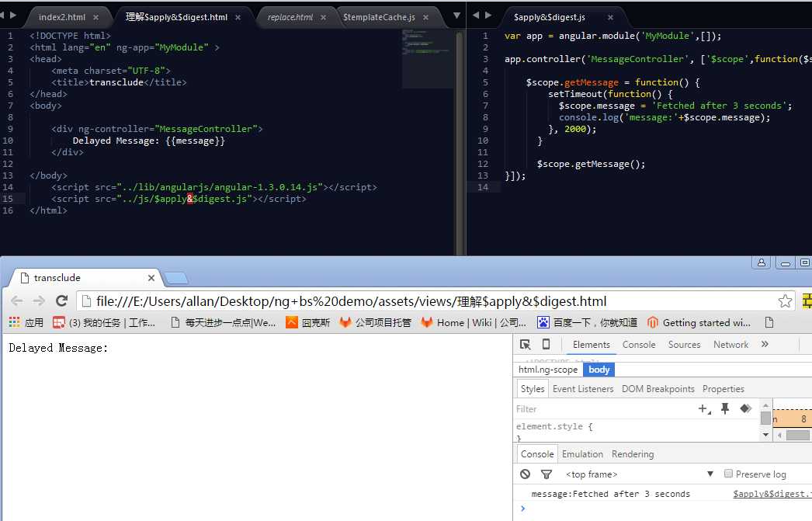Image resolution: width=812 pixels, height=521 pixels.
Task: Switch to DevTools Network panel
Action: pyautogui.click(x=730, y=345)
